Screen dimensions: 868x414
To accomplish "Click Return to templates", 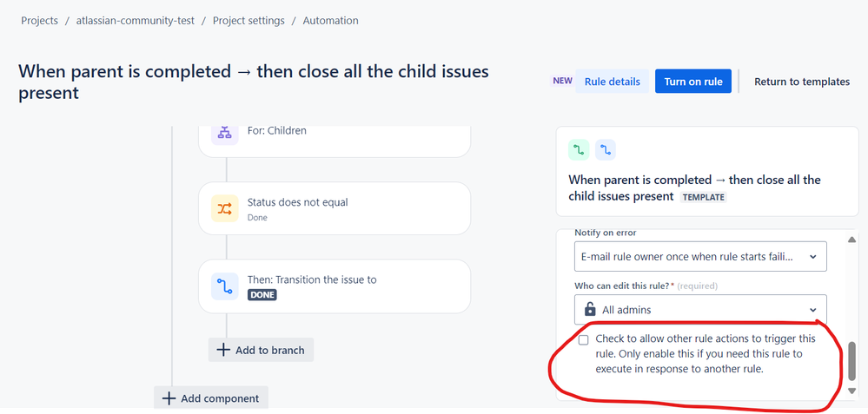I will tap(801, 82).
